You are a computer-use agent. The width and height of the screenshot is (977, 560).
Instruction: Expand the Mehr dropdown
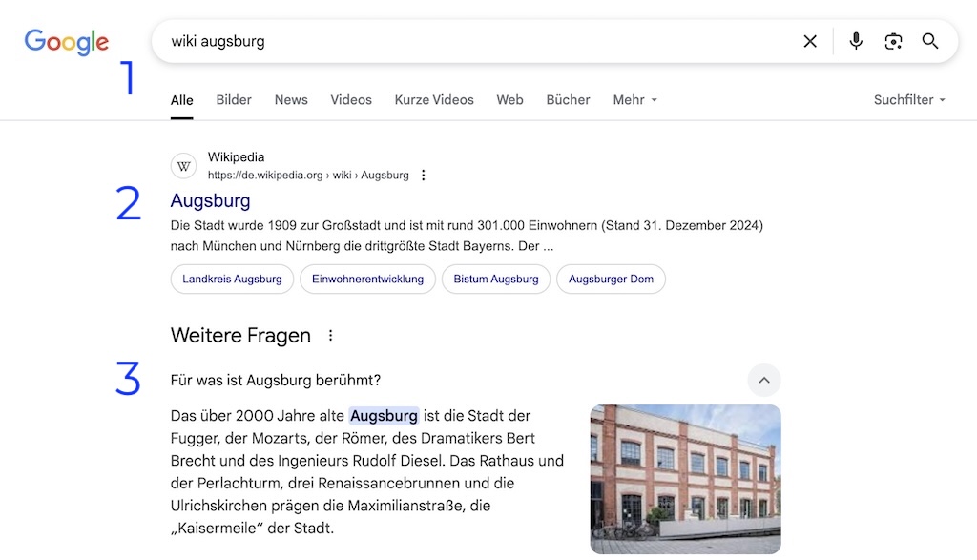point(634,100)
